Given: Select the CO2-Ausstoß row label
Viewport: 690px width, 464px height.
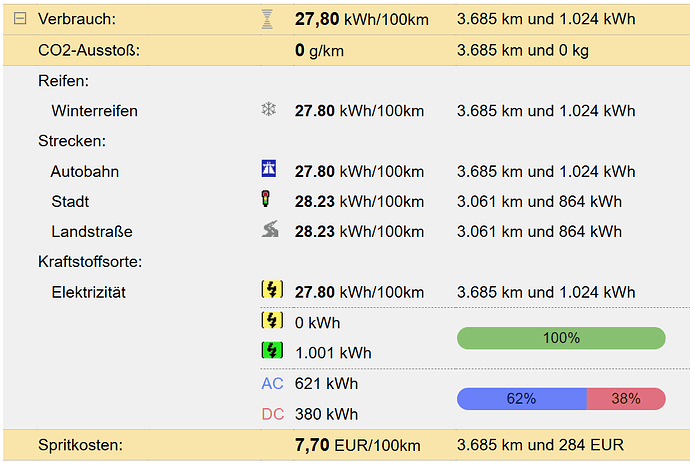Looking at the screenshot, I should [x=88, y=50].
